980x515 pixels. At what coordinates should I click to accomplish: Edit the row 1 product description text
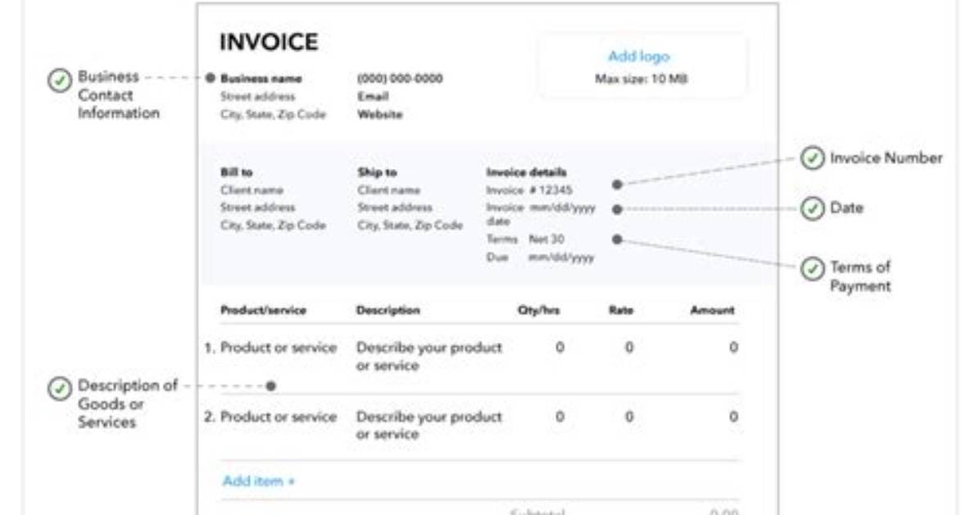tap(429, 357)
